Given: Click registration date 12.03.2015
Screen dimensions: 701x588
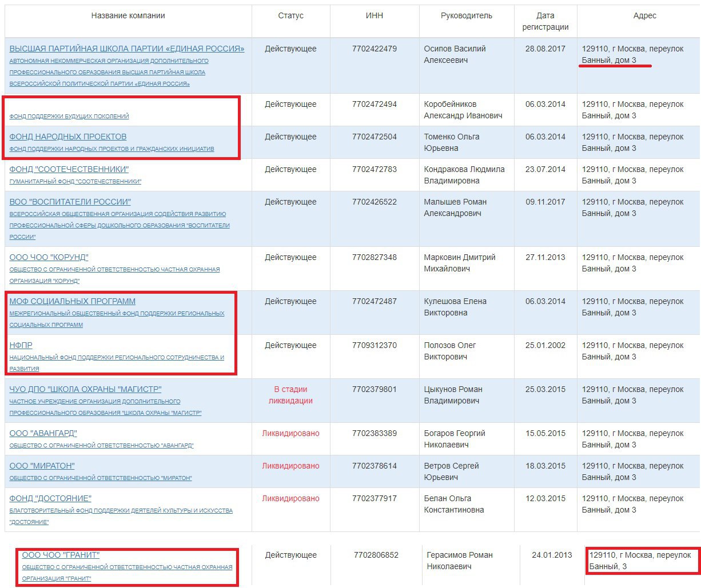Looking at the screenshot, I should pos(545,498).
